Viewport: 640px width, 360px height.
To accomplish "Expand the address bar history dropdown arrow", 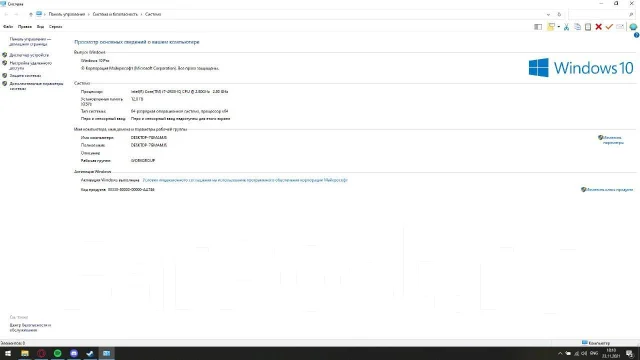I will tap(548, 14).
